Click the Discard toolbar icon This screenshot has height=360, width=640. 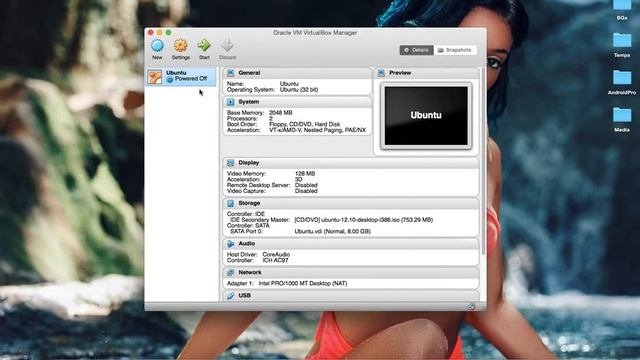click(x=227, y=45)
